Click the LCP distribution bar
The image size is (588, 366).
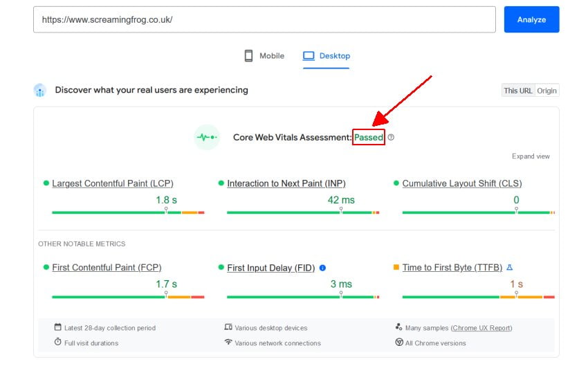(128, 212)
